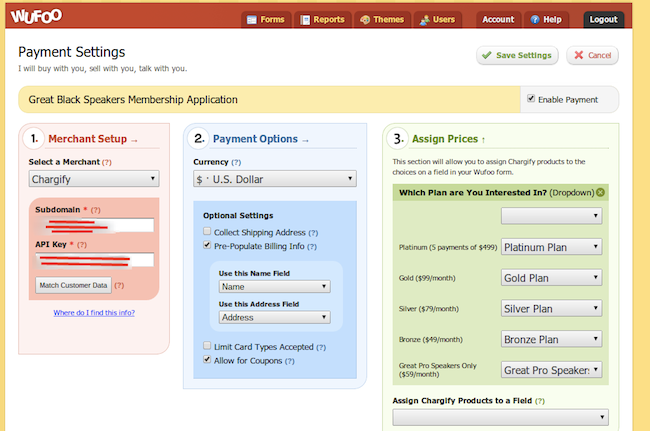Toggle the Enable Payment checkbox
The width and height of the screenshot is (650, 431).
531,98
